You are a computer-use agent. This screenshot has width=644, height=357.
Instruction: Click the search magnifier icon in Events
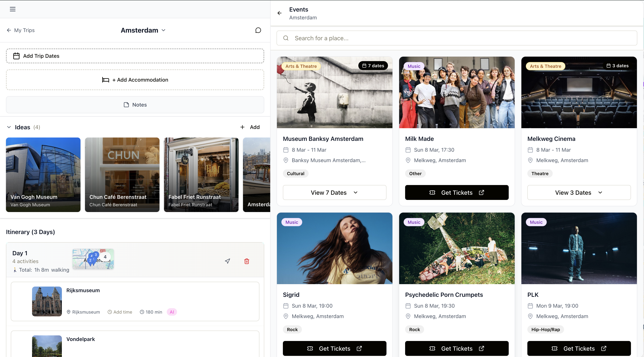click(286, 38)
